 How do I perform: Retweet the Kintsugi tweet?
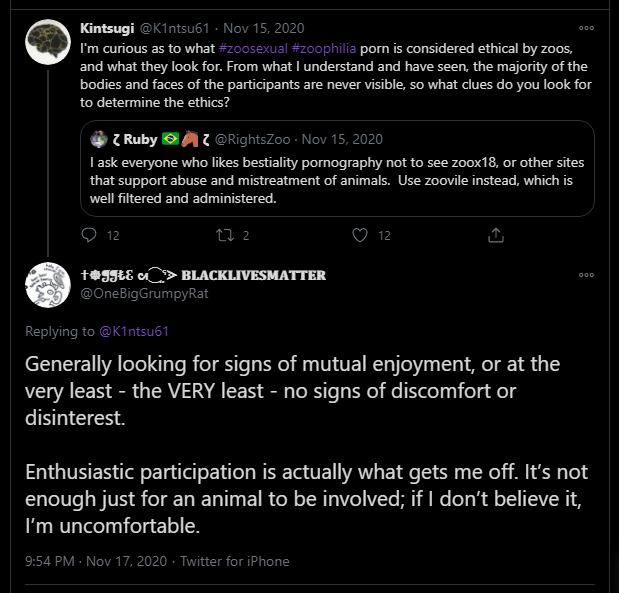coord(225,235)
